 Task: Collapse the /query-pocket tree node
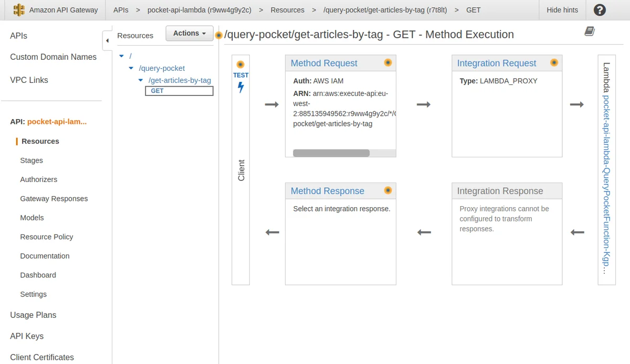point(131,68)
